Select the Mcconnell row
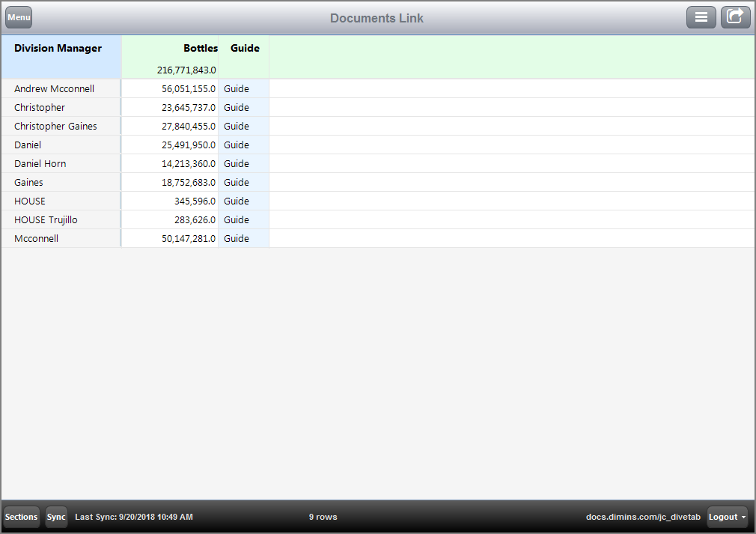 click(36, 238)
